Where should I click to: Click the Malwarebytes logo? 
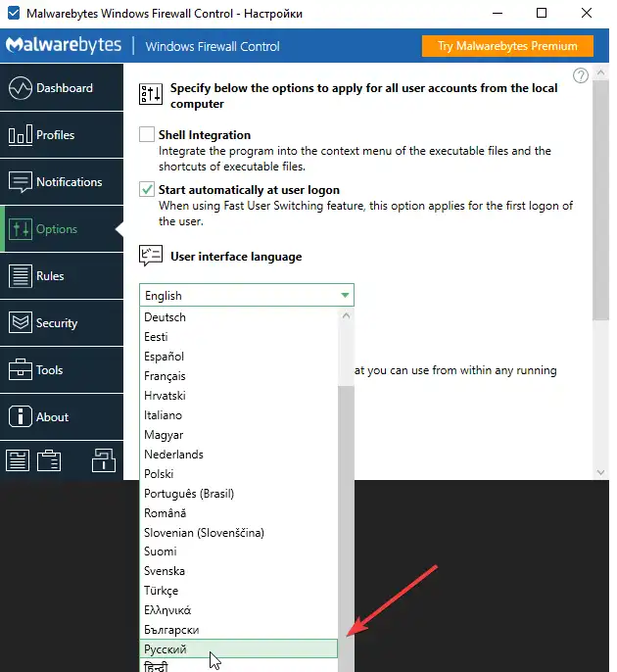coord(64,45)
